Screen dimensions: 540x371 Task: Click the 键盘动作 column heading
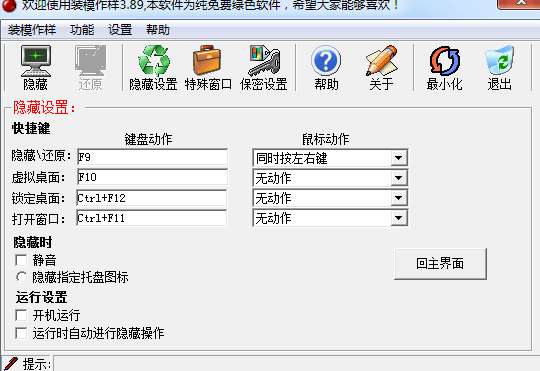148,140
